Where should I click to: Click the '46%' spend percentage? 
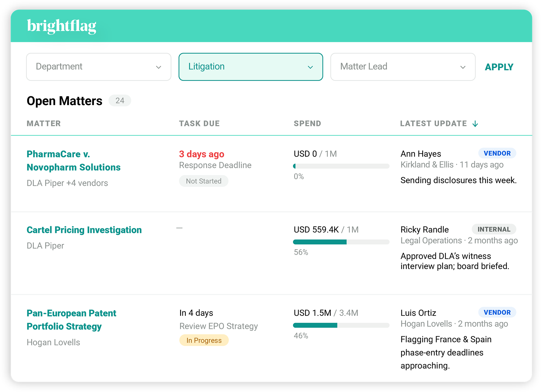tap(301, 336)
